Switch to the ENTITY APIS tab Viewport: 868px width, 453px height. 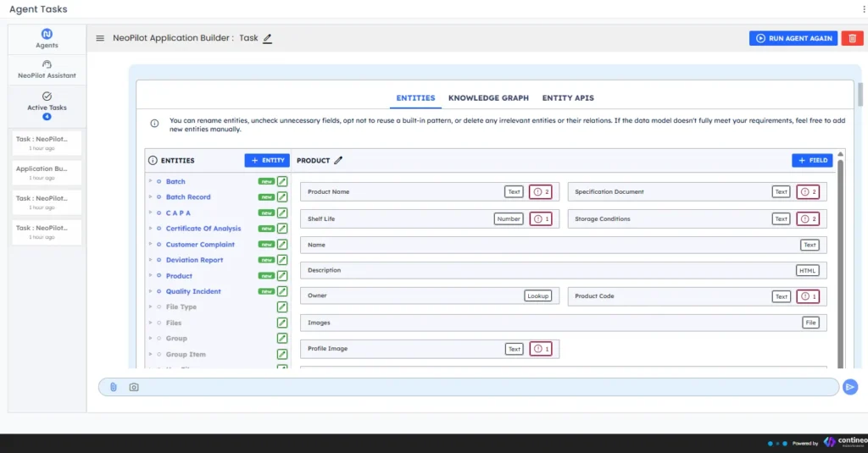point(568,98)
